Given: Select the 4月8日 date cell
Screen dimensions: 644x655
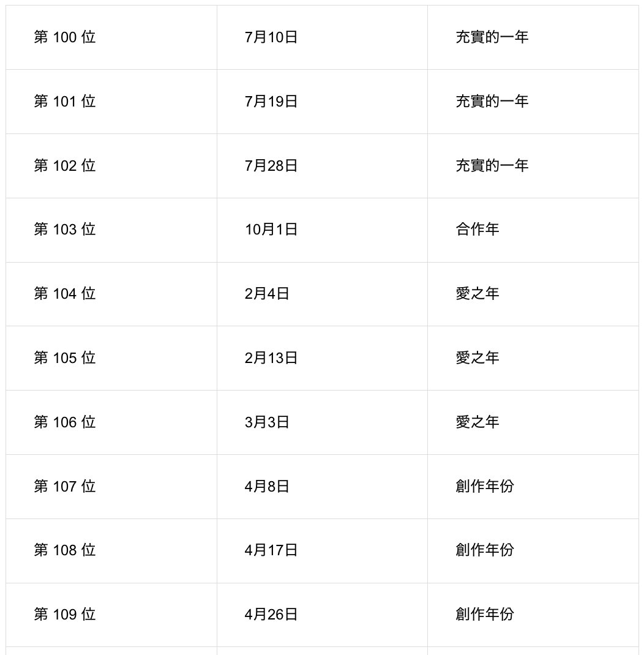Looking at the screenshot, I should (x=267, y=487).
